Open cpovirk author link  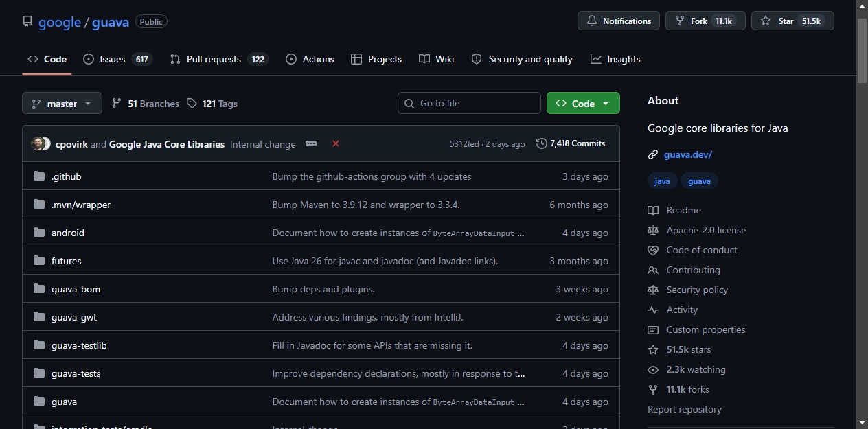pos(71,144)
